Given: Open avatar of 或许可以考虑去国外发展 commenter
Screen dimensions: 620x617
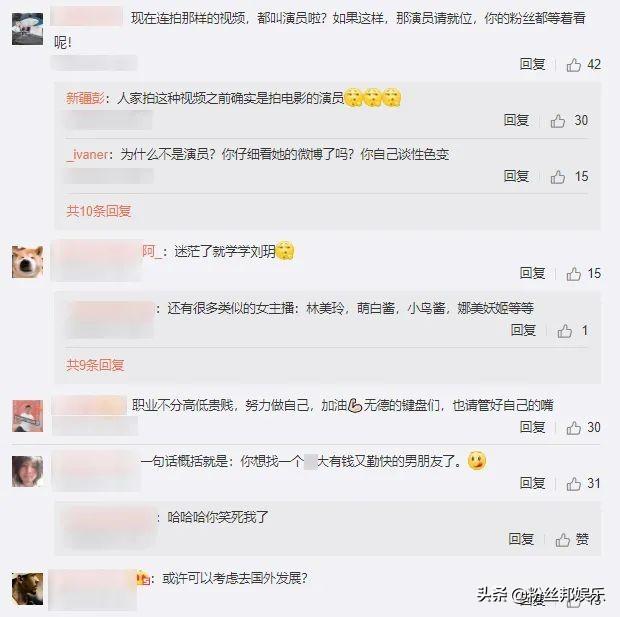Looking at the screenshot, I should (27, 589).
